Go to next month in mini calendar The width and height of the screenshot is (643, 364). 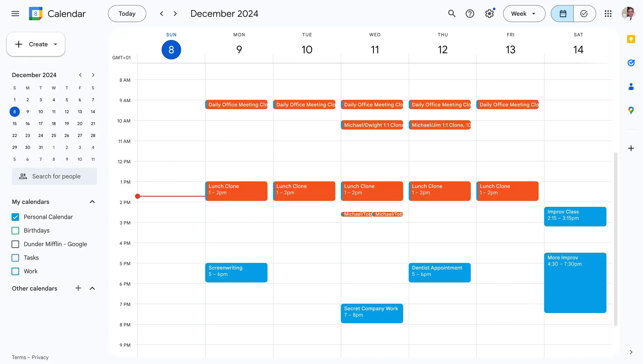coord(93,75)
